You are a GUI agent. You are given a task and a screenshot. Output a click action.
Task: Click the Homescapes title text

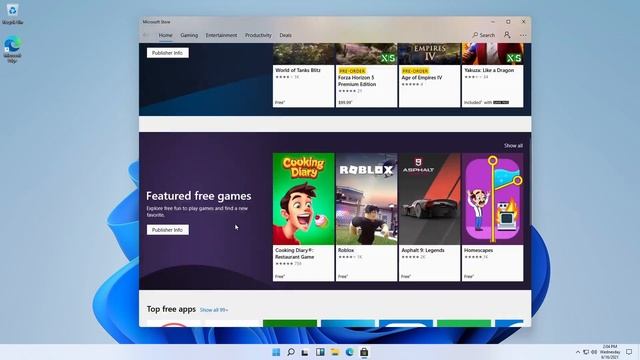pos(478,250)
